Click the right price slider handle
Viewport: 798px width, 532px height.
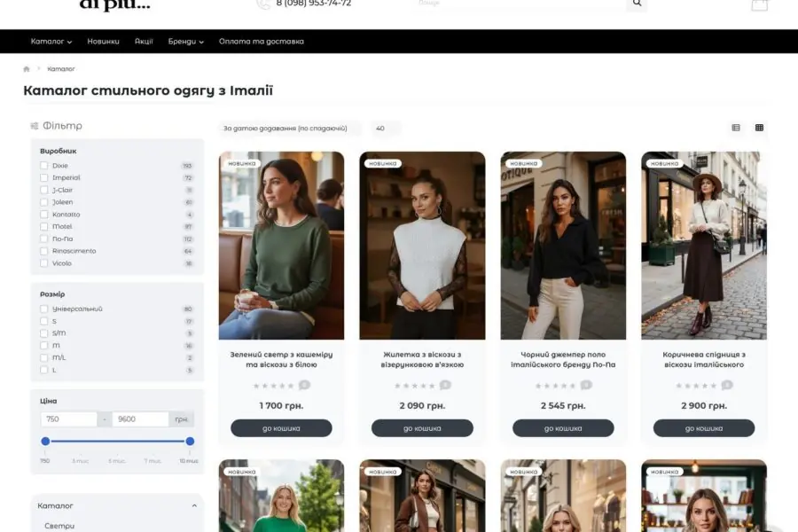point(190,441)
